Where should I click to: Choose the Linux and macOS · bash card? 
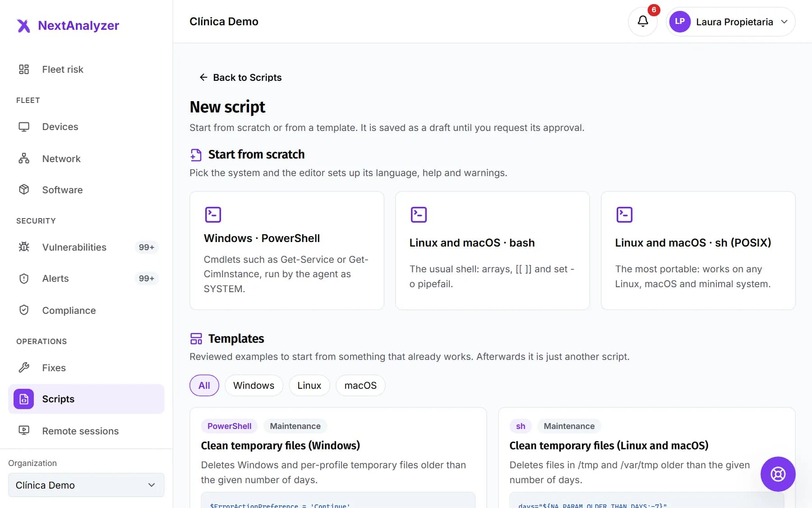click(493, 251)
